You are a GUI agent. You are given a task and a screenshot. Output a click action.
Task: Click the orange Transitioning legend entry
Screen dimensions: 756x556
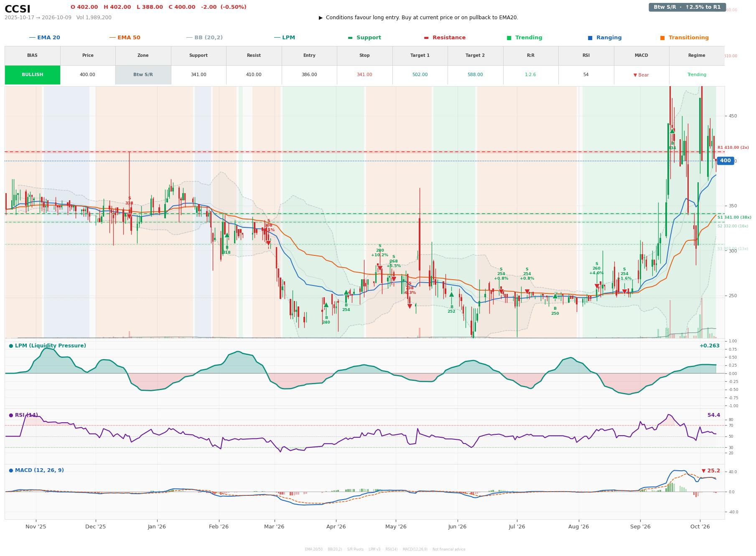click(685, 38)
